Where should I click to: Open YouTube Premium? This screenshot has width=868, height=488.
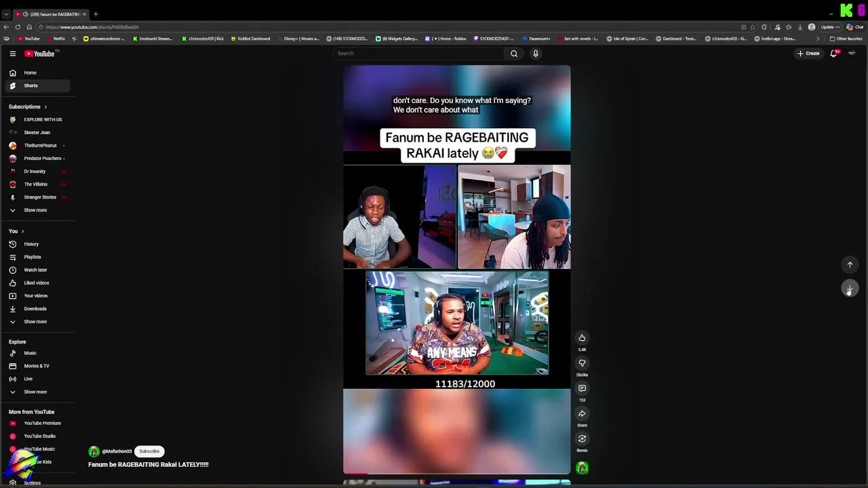(x=42, y=424)
